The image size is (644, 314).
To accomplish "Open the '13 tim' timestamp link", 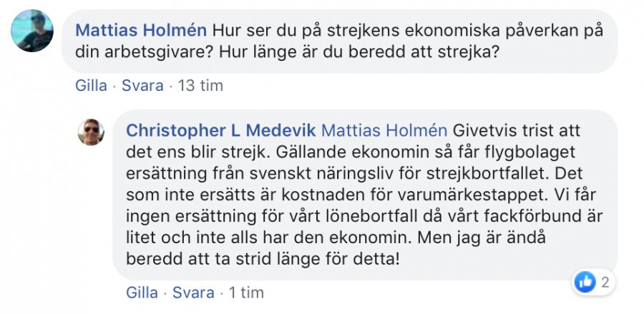I will (x=200, y=86).
